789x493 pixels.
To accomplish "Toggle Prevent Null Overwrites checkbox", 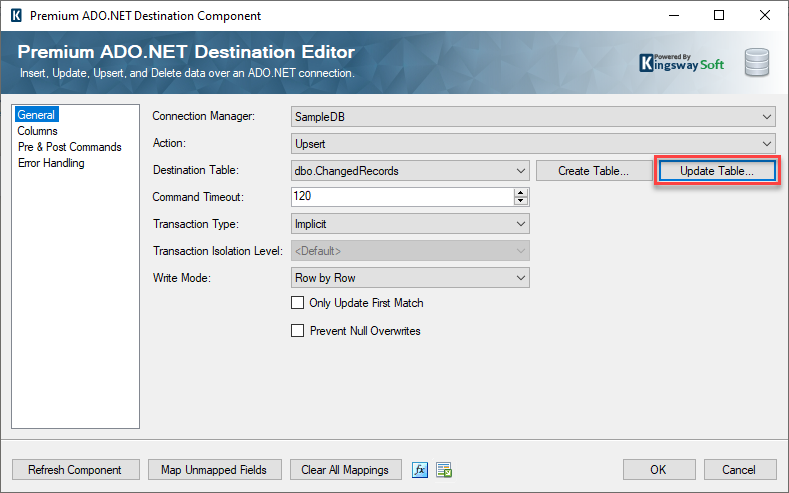I will pyautogui.click(x=297, y=331).
